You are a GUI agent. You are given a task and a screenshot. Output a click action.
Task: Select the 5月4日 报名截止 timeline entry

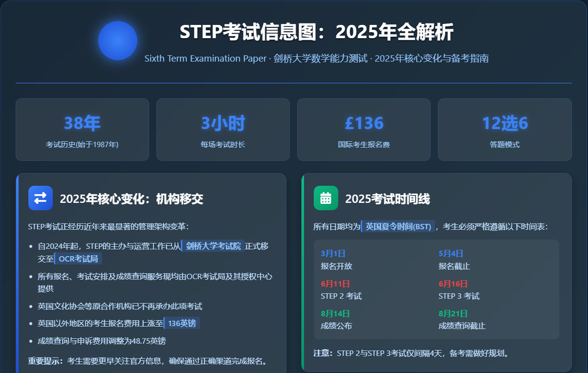point(454,260)
